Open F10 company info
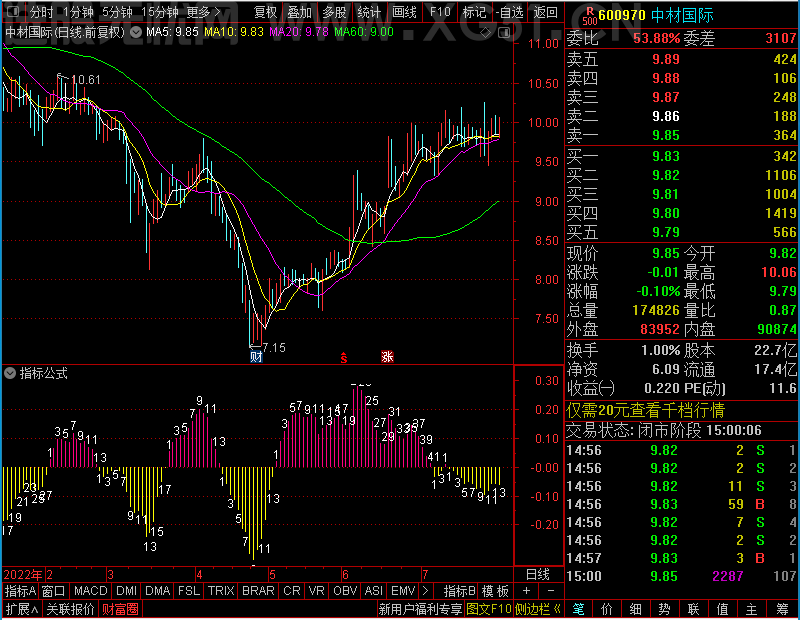 tap(440, 12)
